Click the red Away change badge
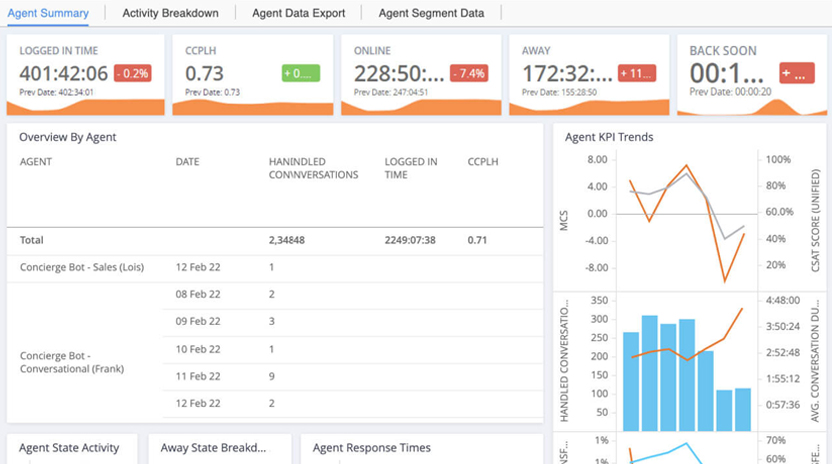Screen dimensions: 832x464 (x=637, y=73)
